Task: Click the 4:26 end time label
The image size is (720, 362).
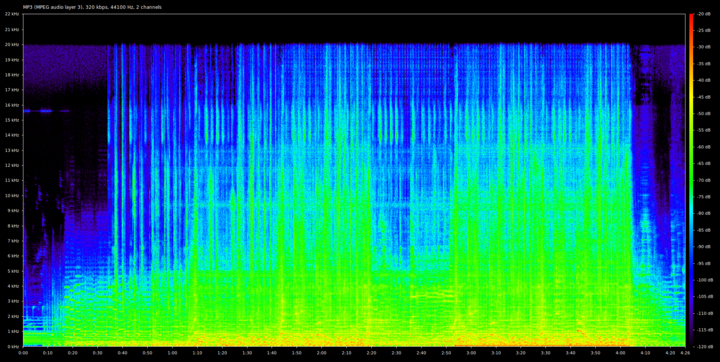Action: [685, 353]
